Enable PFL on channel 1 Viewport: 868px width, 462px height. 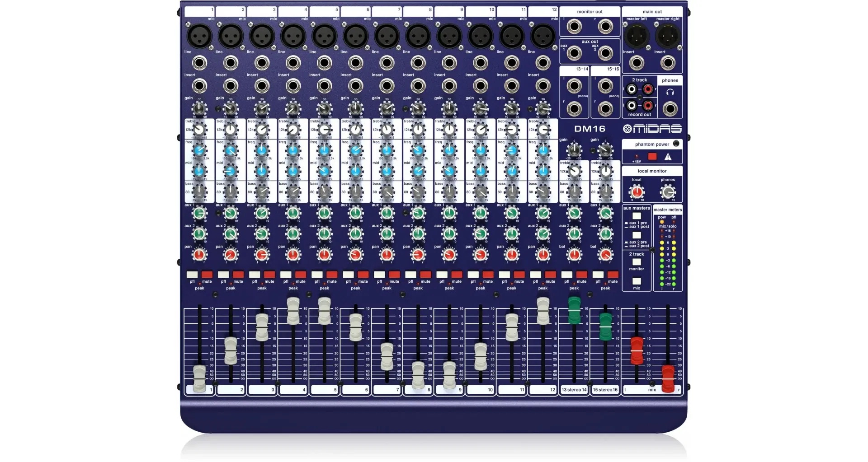(x=192, y=274)
